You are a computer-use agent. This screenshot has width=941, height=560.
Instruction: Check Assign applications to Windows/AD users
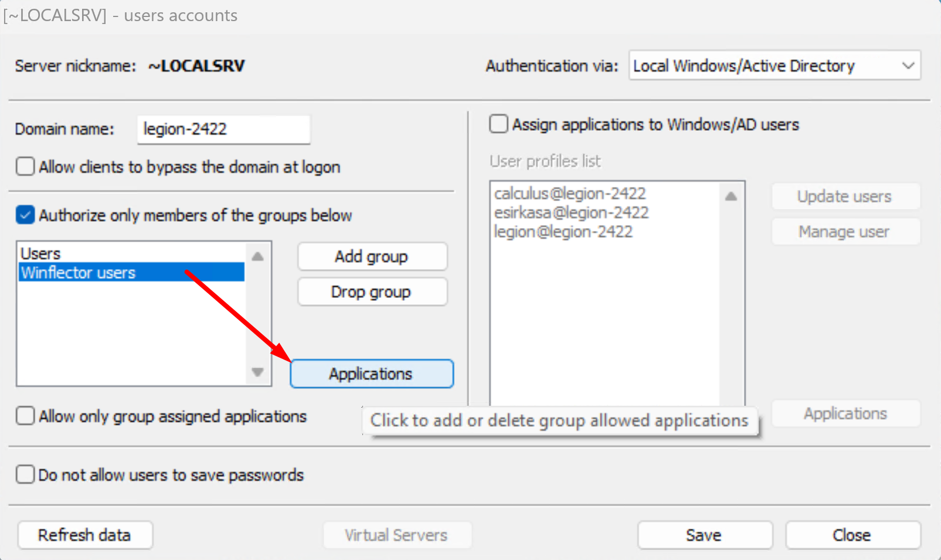(x=498, y=124)
